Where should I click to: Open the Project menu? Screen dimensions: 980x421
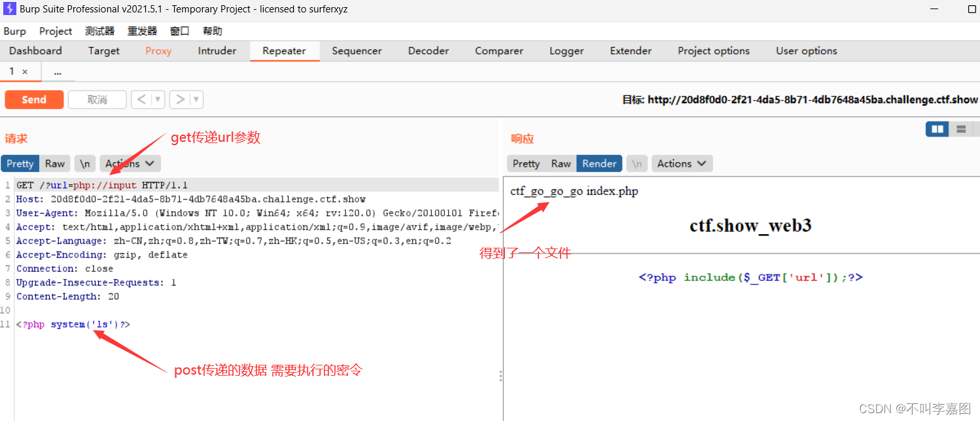56,31
